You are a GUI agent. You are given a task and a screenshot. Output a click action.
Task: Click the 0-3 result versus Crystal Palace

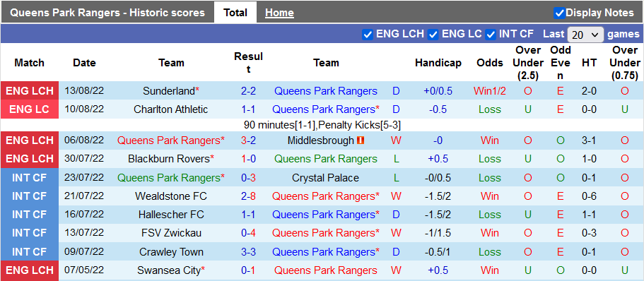click(x=249, y=178)
